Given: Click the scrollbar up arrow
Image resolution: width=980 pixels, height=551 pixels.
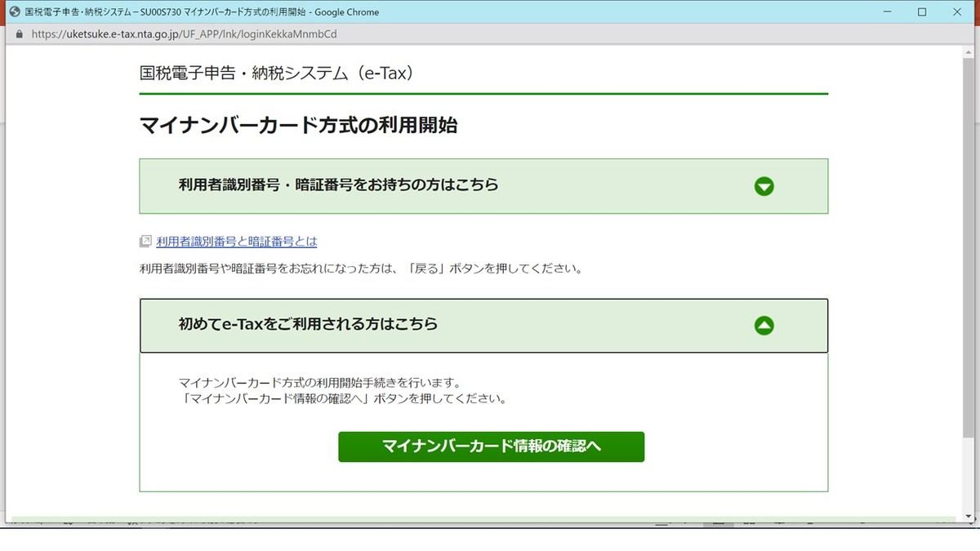Looking at the screenshot, I should [x=969, y=51].
